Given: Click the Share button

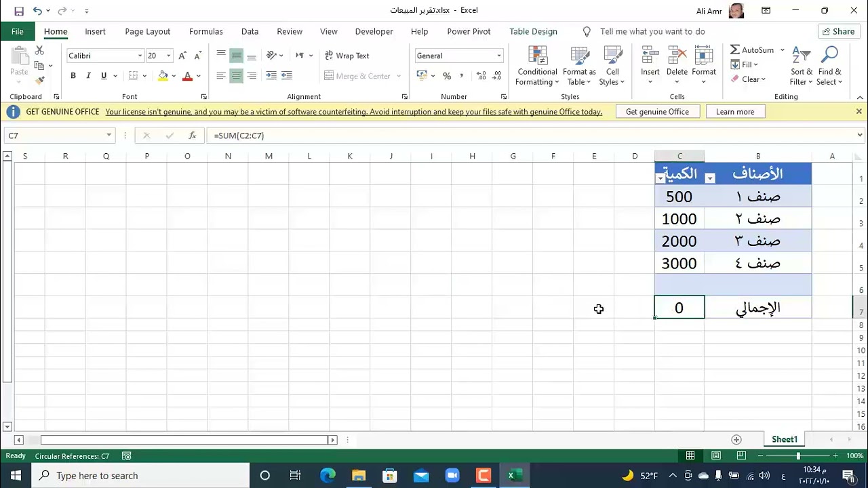Looking at the screenshot, I should (838, 31).
